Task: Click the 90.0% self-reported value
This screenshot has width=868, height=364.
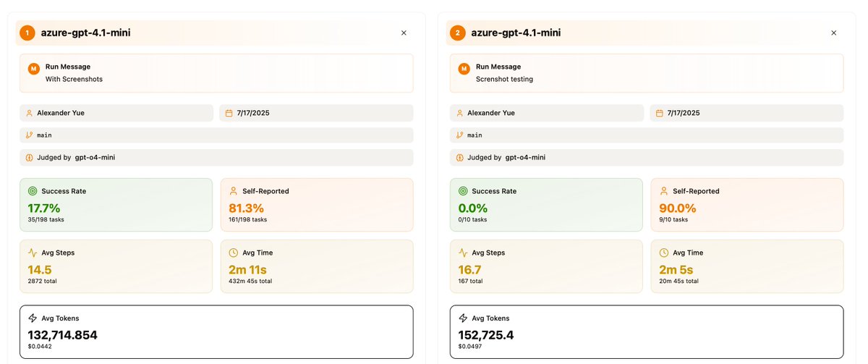Action: tap(678, 208)
